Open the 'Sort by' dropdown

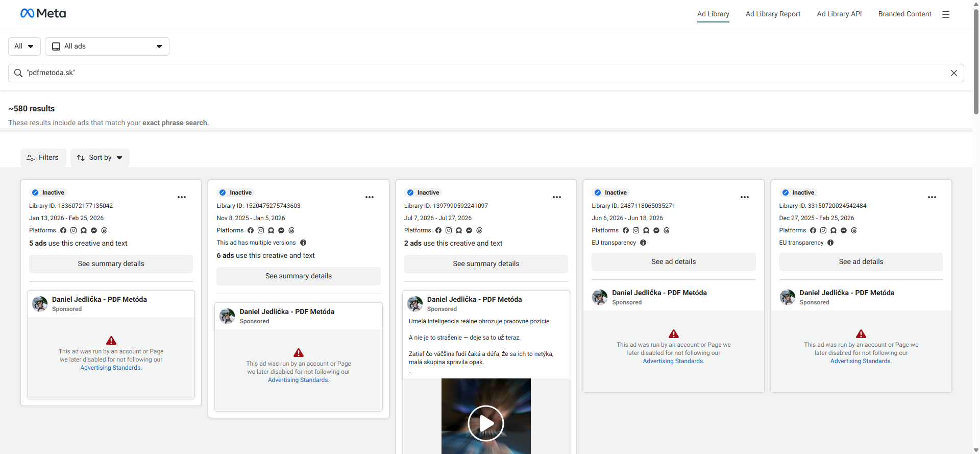coord(100,158)
